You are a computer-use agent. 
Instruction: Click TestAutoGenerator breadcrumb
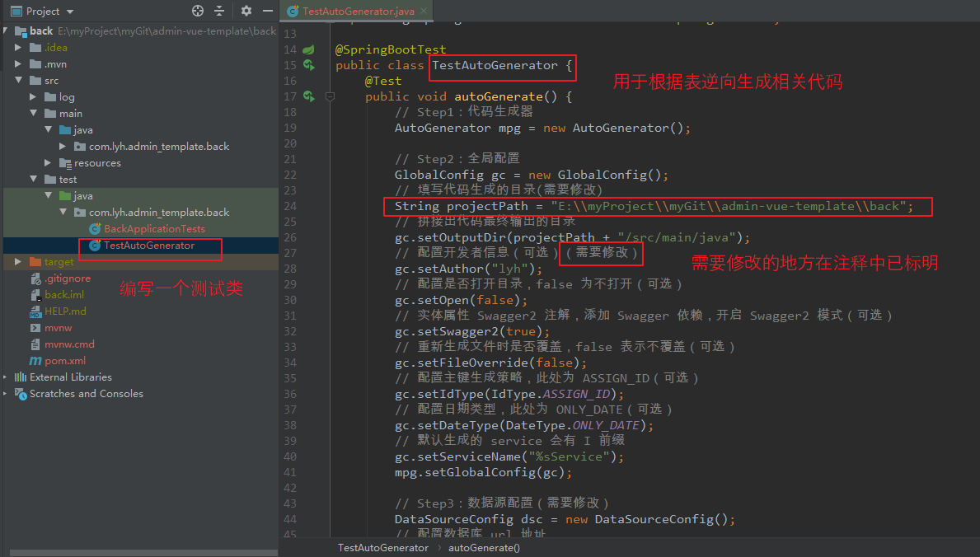(383, 548)
